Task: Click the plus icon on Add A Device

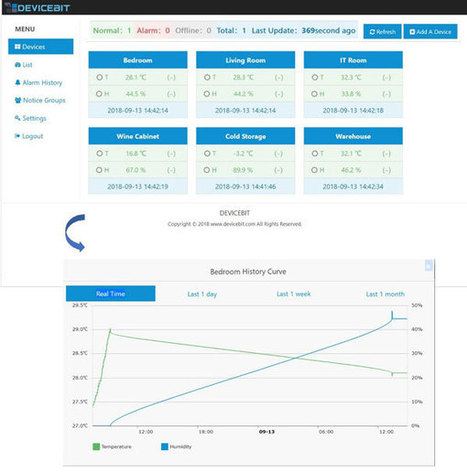Action: click(x=412, y=32)
